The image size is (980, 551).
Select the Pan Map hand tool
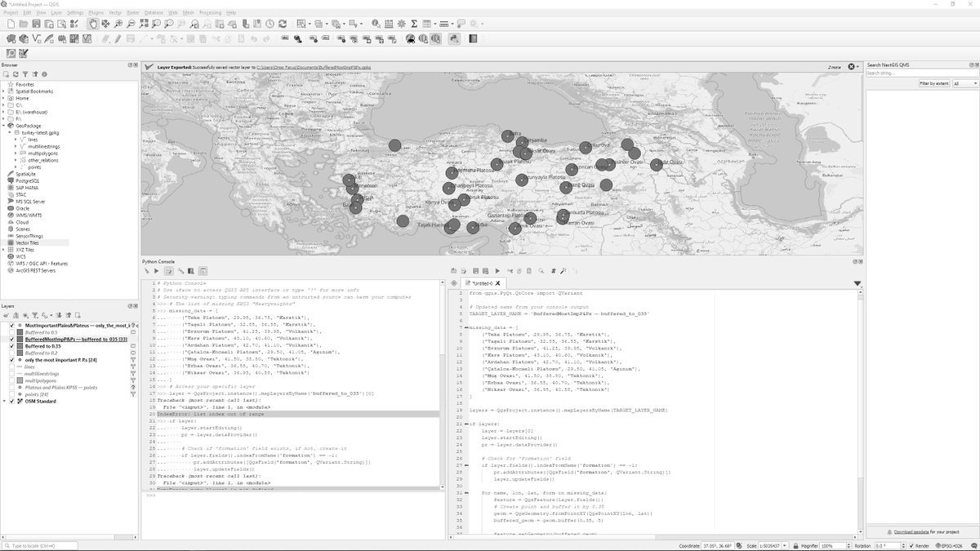(x=94, y=24)
